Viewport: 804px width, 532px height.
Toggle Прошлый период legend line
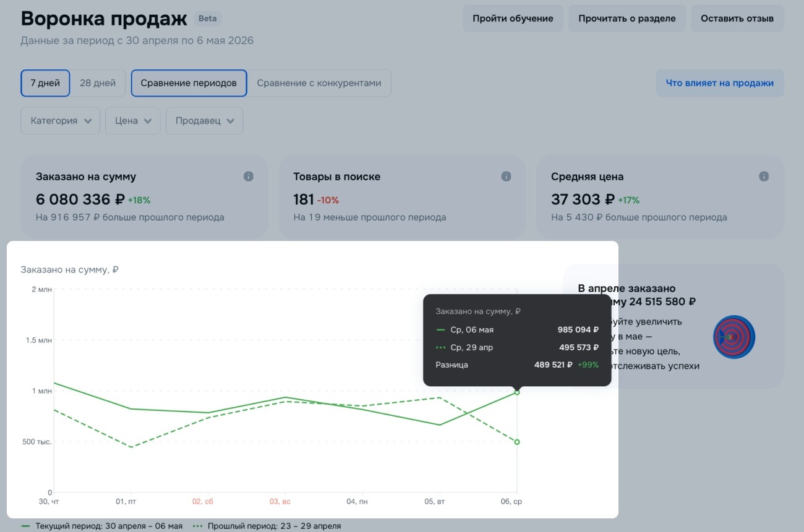[267, 526]
